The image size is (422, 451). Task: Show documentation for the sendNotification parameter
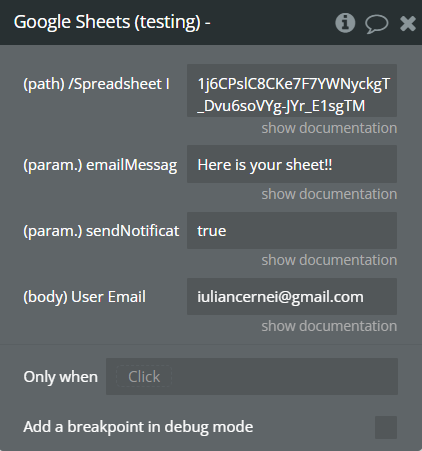[329, 260]
